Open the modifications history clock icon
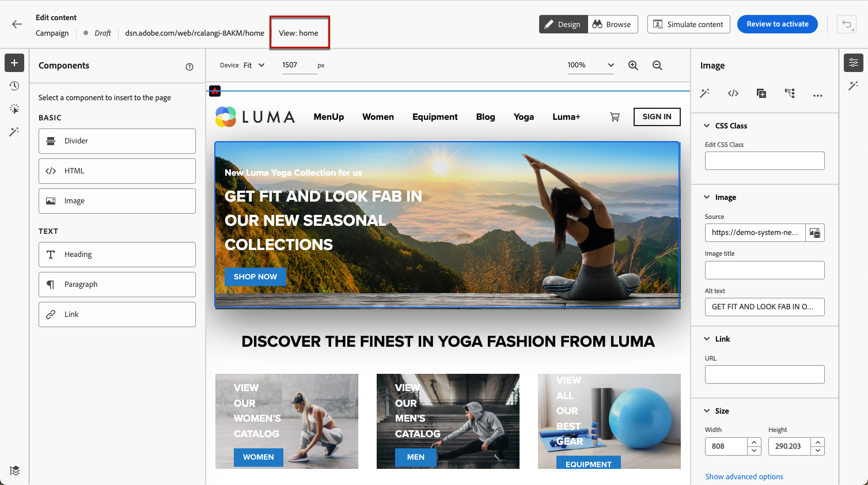The width and height of the screenshot is (868, 485). click(x=14, y=86)
